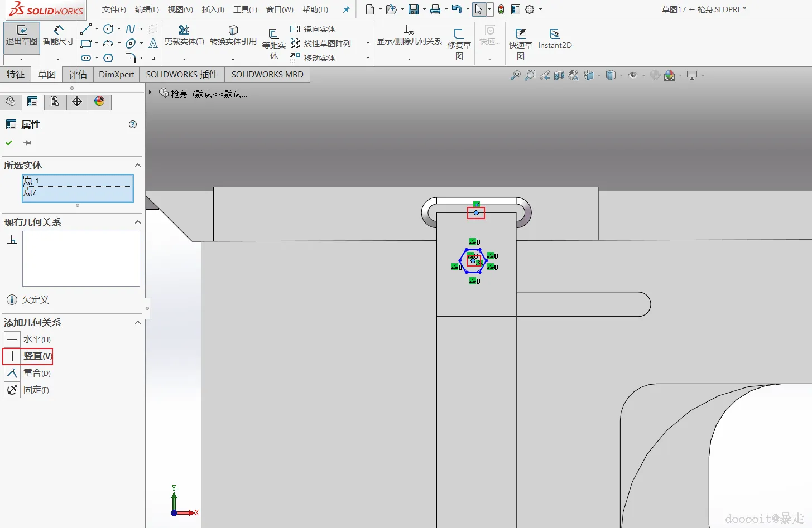812x528 pixels.
Task: Open the DisplayManager appearance ball tab
Action: click(x=99, y=101)
